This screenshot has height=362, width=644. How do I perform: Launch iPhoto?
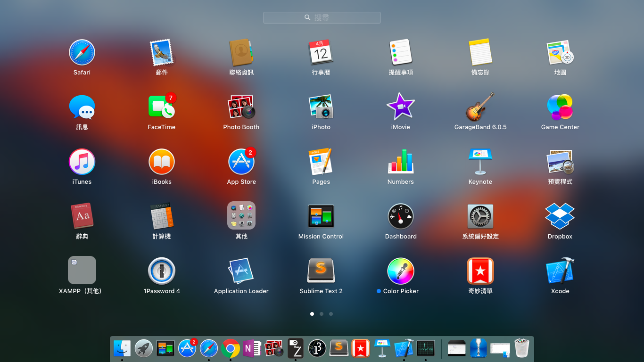(321, 107)
